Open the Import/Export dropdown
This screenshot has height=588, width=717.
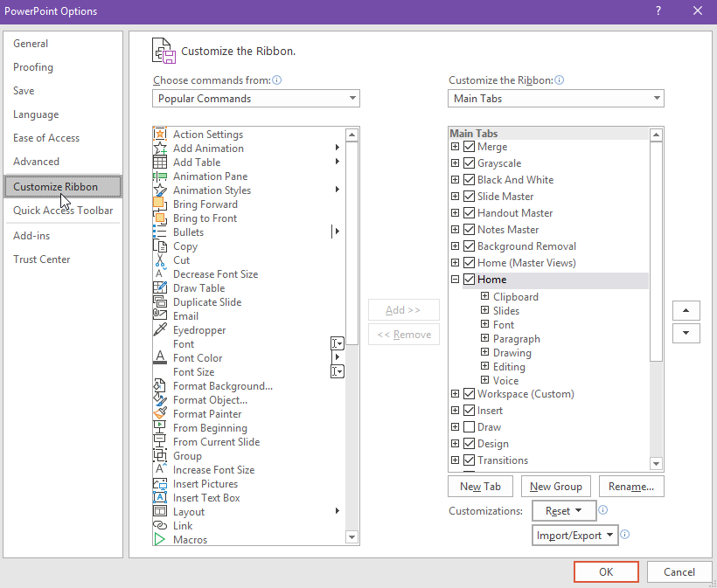(x=574, y=536)
